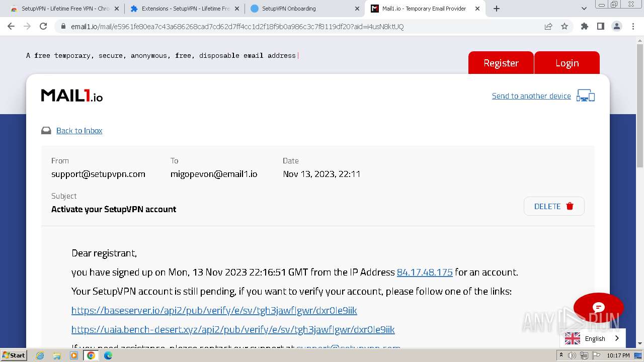Open the Extensions puzzle icon
Image resolution: width=644 pixels, height=362 pixels.
point(584,26)
